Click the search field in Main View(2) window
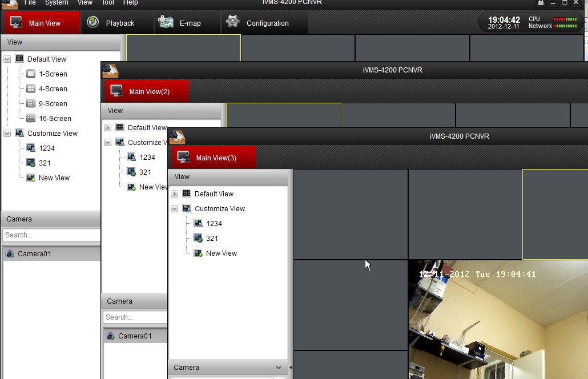This screenshot has height=379, width=588. point(135,317)
